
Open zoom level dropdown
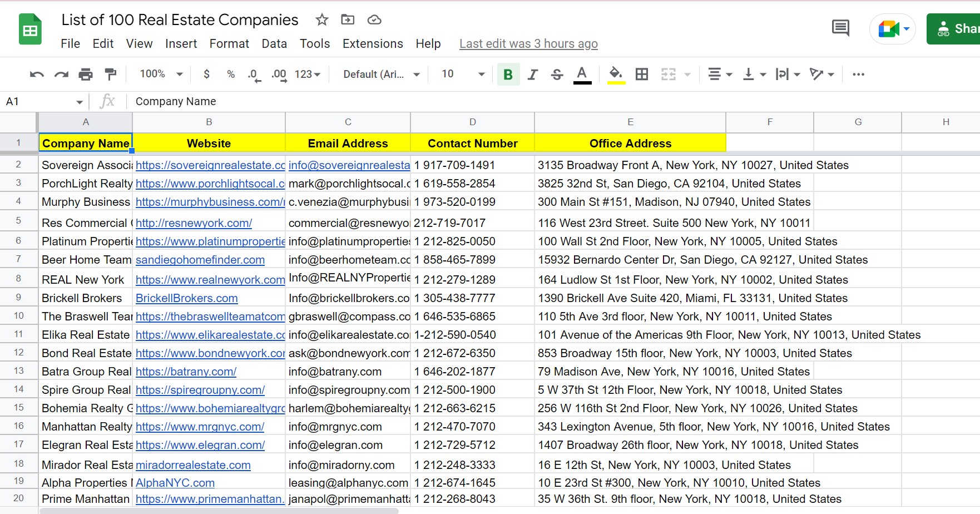pos(161,74)
